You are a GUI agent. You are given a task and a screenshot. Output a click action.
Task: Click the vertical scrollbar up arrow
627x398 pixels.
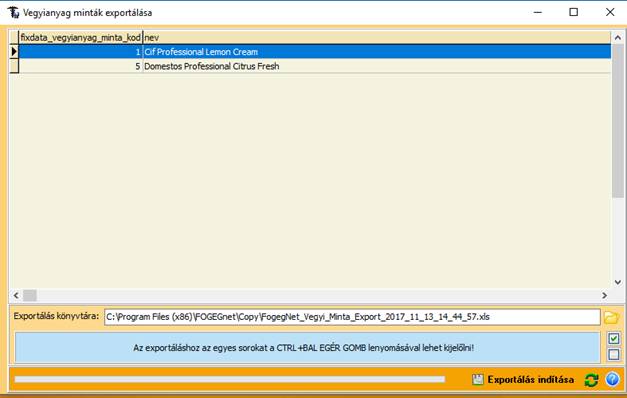point(618,38)
